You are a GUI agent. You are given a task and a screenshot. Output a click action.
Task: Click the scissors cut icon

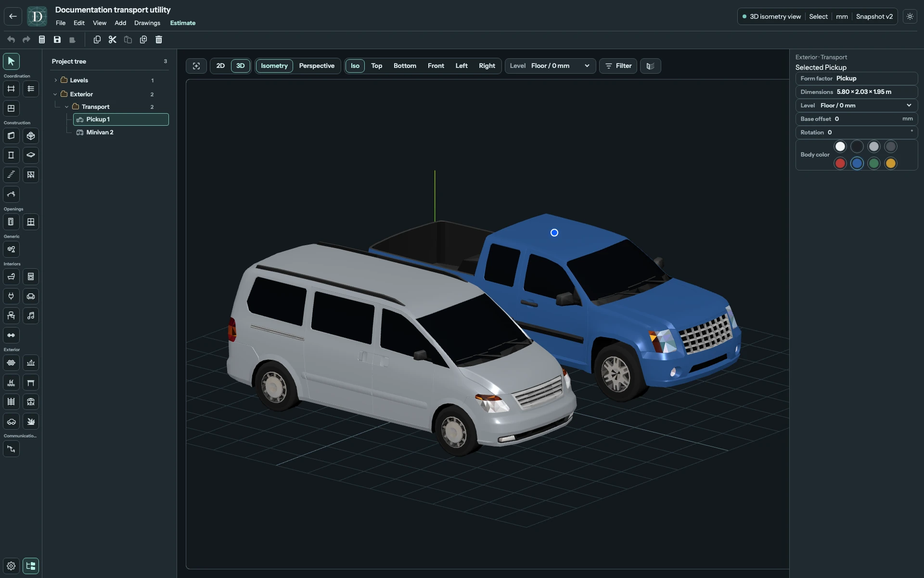[113, 39]
